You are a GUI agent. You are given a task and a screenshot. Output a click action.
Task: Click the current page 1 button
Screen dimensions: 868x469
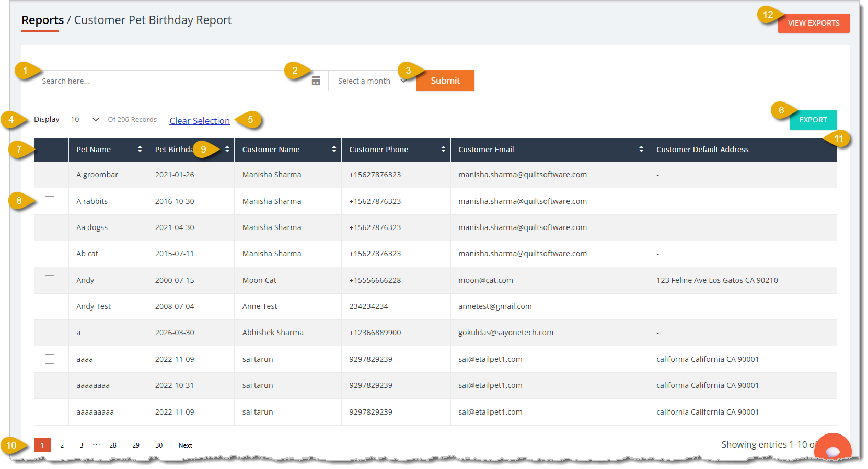tap(42, 445)
